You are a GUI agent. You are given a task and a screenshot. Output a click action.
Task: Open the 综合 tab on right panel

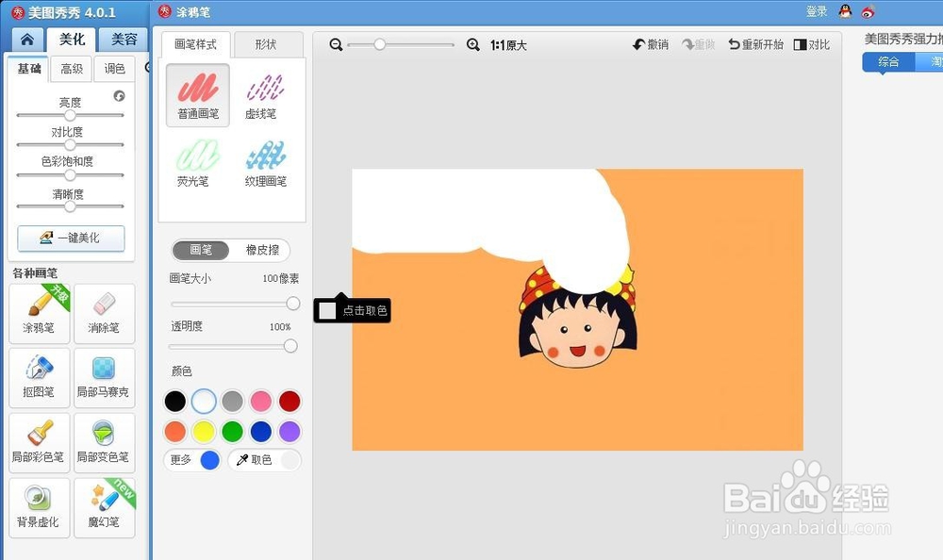(888, 62)
